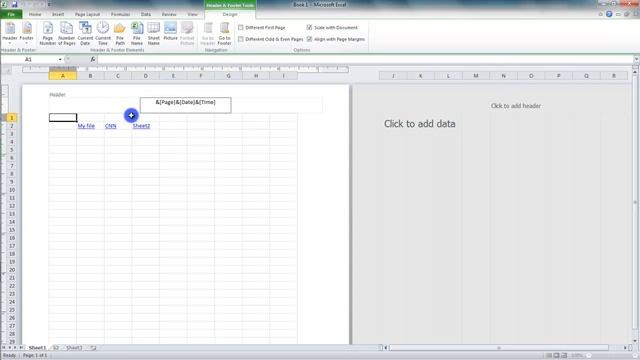
Task: Jump to footer with Go to Footer
Action: pos(224,33)
